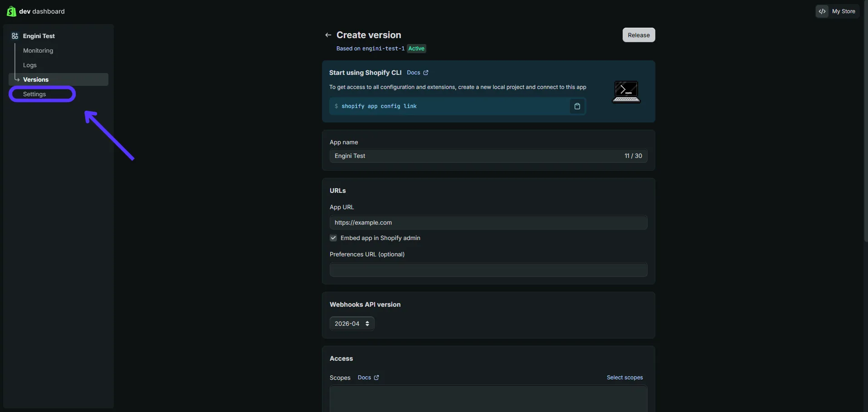
Task: Click the app grid icon beside Engini Test
Action: tap(15, 36)
